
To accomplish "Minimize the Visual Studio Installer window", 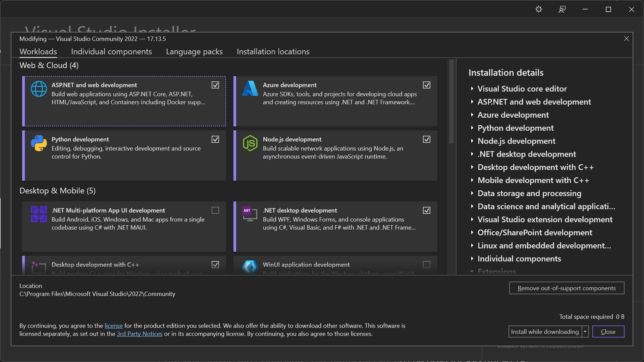I will (x=585, y=9).
